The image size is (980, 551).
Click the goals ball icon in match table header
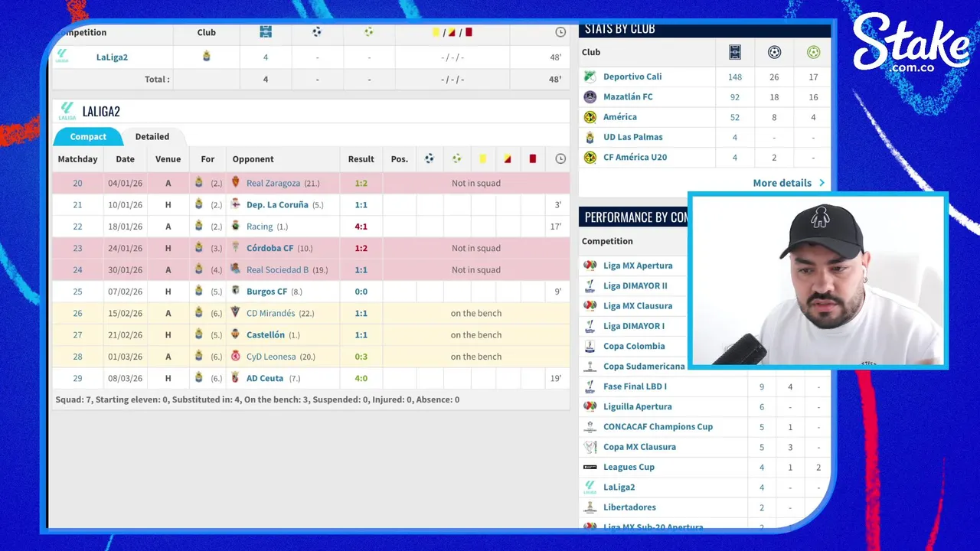[x=430, y=158]
